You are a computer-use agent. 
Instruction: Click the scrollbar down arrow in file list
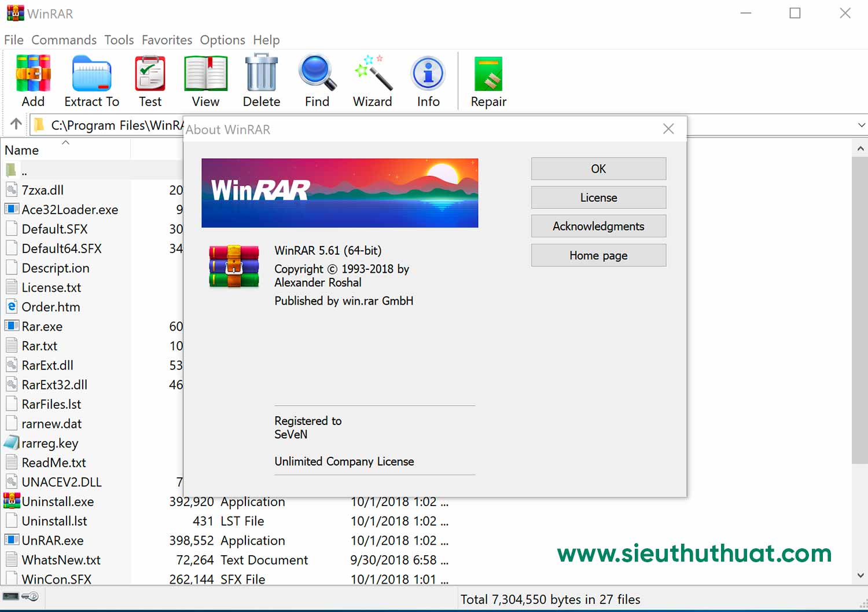point(860,575)
